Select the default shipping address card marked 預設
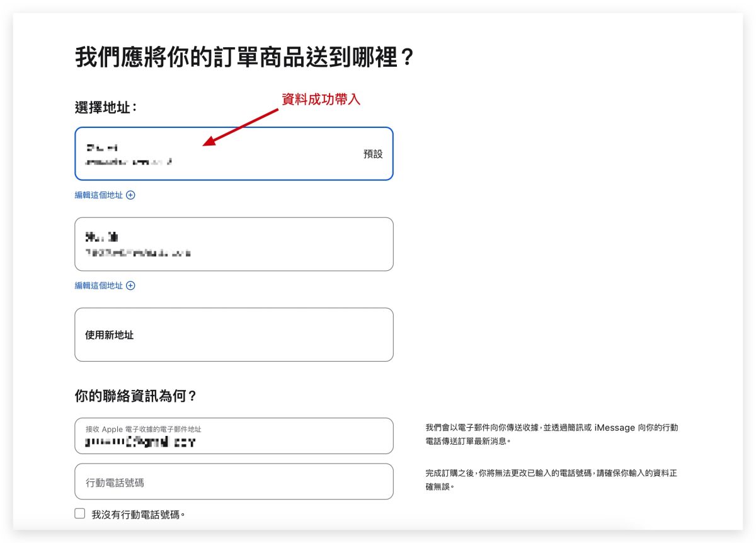The image size is (756, 543). point(234,153)
